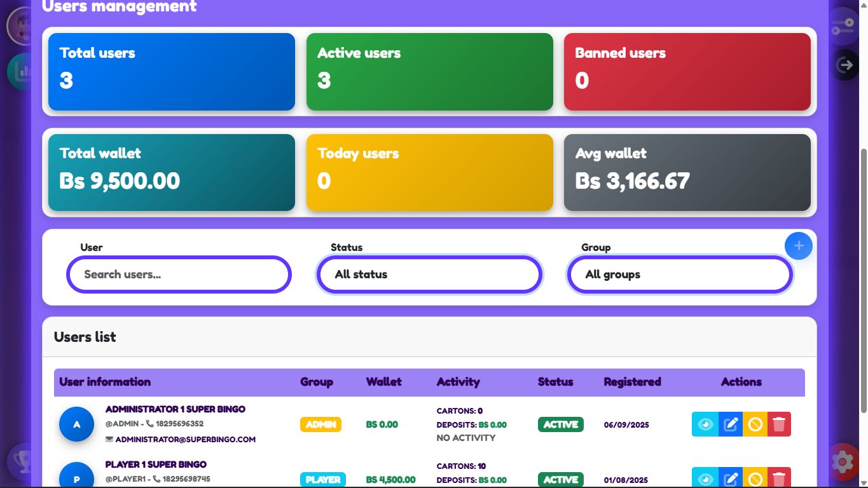The width and height of the screenshot is (868, 488).
Task: Open the 'All status' dropdown
Action: tap(429, 274)
